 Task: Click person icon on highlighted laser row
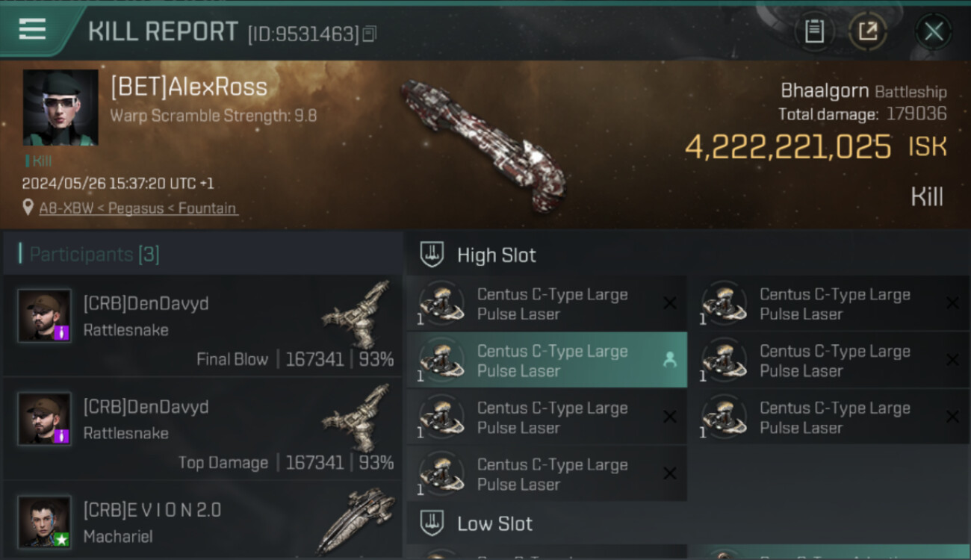[x=669, y=360]
